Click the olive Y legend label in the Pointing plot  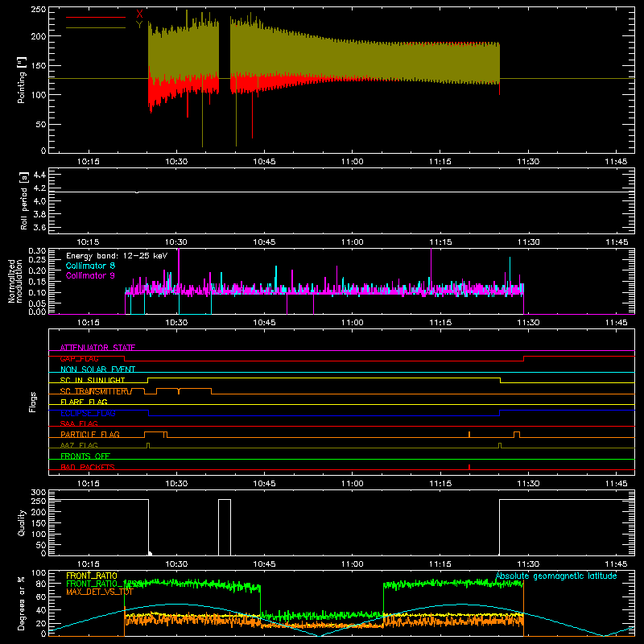(x=139, y=25)
